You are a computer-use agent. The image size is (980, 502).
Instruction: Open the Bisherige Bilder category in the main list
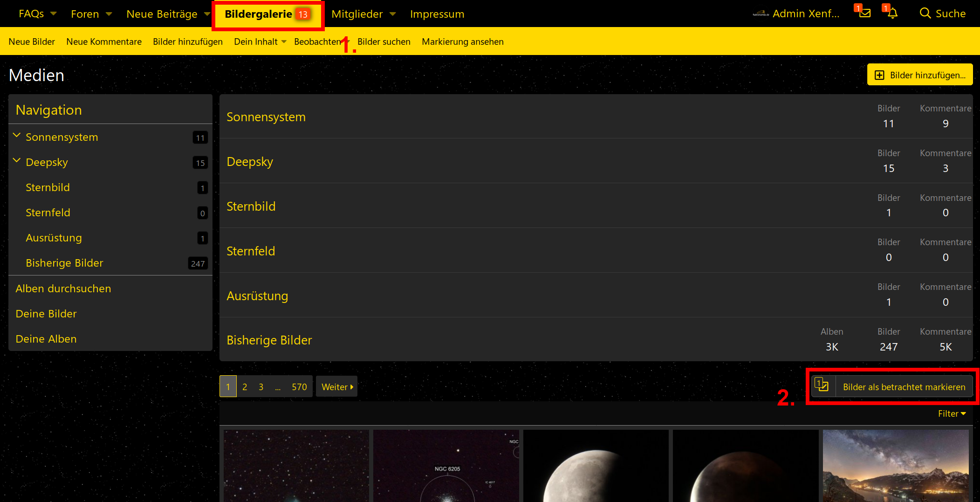(x=269, y=340)
